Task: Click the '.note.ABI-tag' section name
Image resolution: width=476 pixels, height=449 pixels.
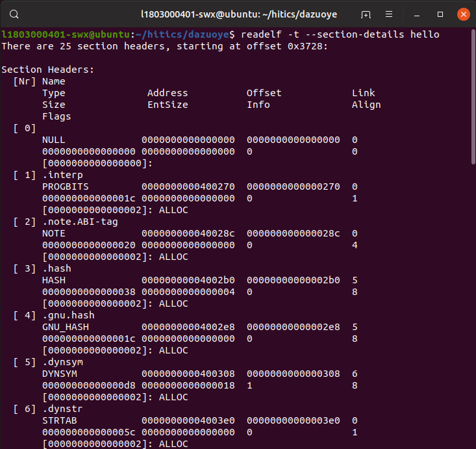Action: point(80,222)
